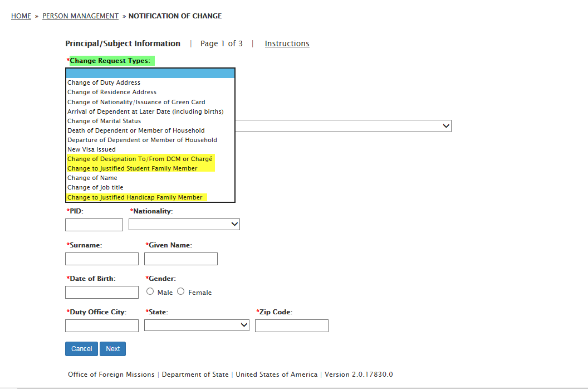Click the Duty Office City field
The image size is (588, 389).
102,325
